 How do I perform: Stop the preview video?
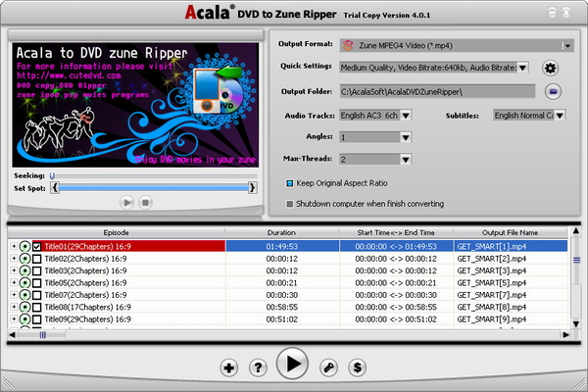click(145, 203)
